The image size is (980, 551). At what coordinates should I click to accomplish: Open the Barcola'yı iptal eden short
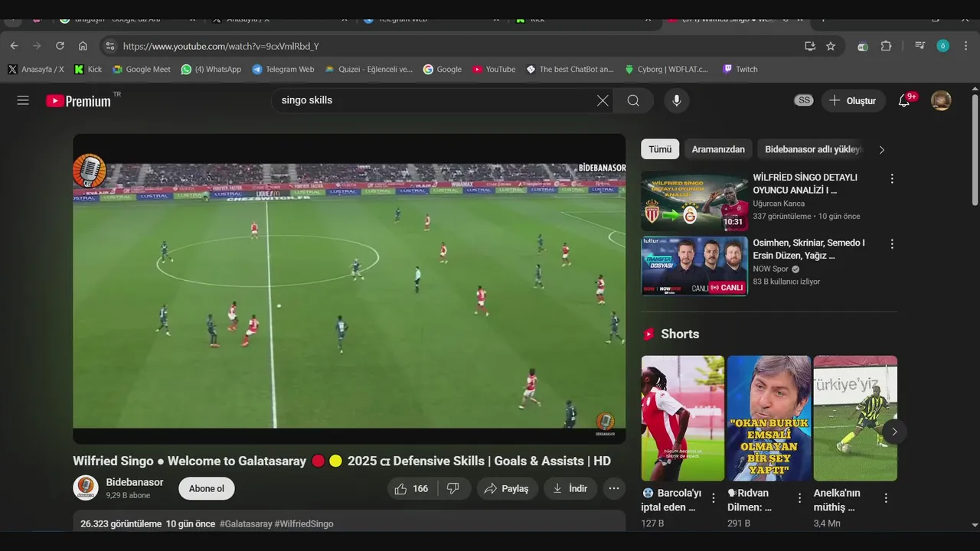pyautogui.click(x=682, y=418)
